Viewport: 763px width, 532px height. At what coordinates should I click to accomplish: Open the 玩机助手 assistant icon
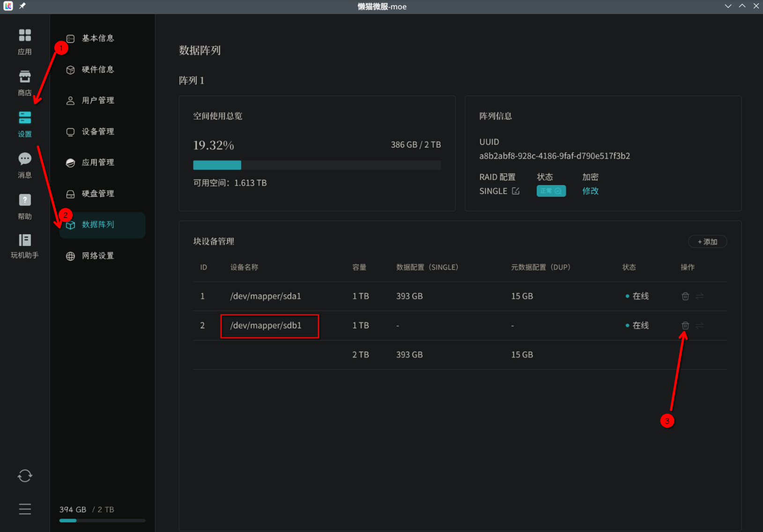tap(25, 246)
